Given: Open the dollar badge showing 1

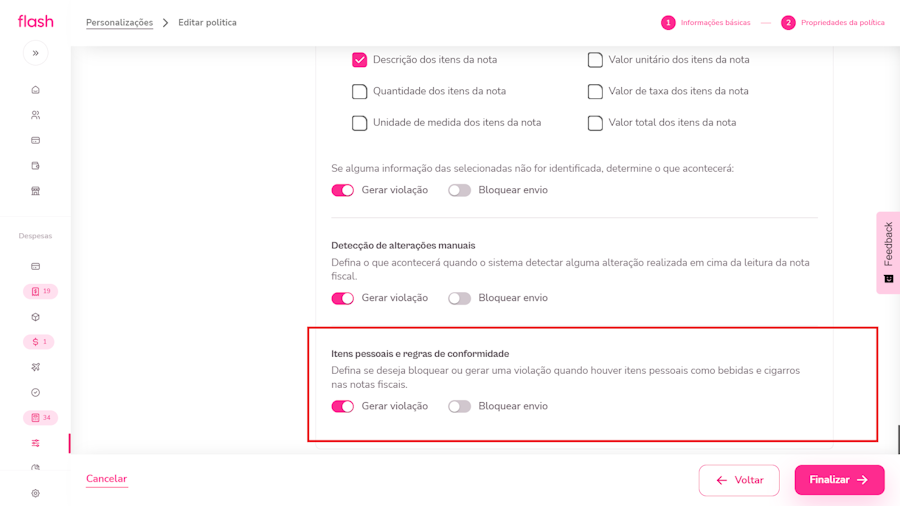Looking at the screenshot, I should tap(39, 342).
